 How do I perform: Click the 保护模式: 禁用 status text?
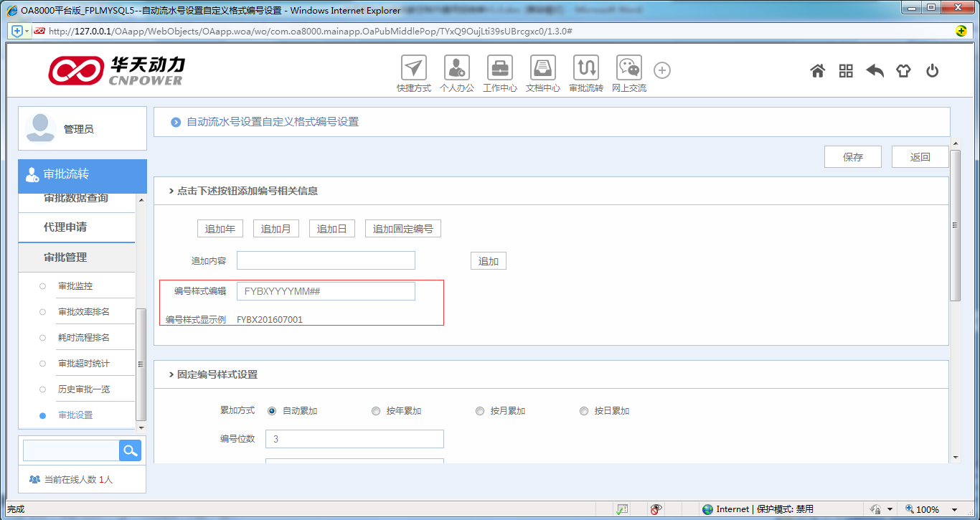(785, 509)
